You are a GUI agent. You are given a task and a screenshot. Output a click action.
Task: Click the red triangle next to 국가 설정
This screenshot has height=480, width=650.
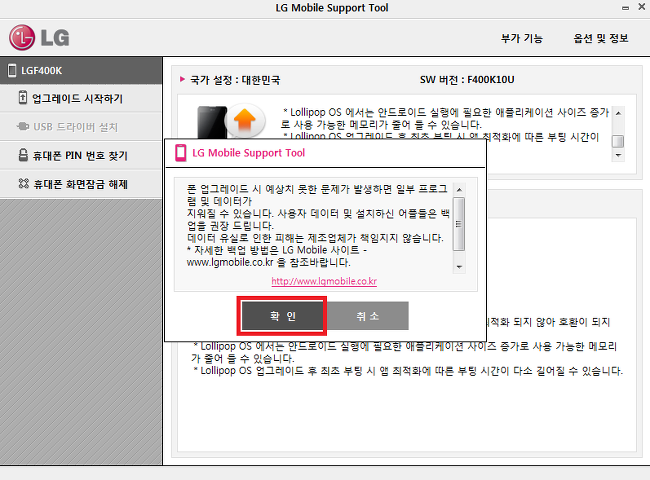click(x=182, y=79)
